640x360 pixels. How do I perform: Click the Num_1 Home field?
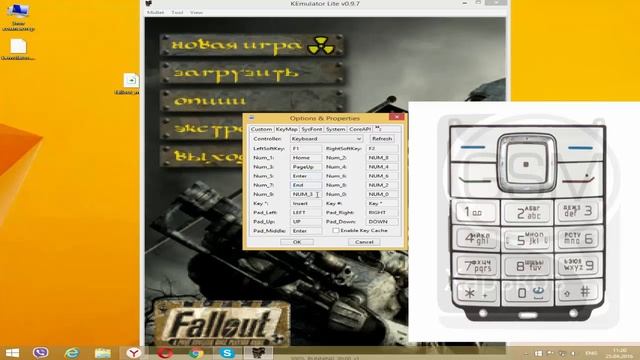pyautogui.click(x=306, y=158)
